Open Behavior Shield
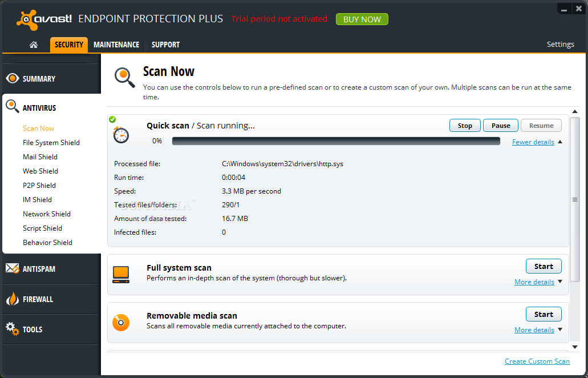The width and height of the screenshot is (588, 378). point(47,243)
